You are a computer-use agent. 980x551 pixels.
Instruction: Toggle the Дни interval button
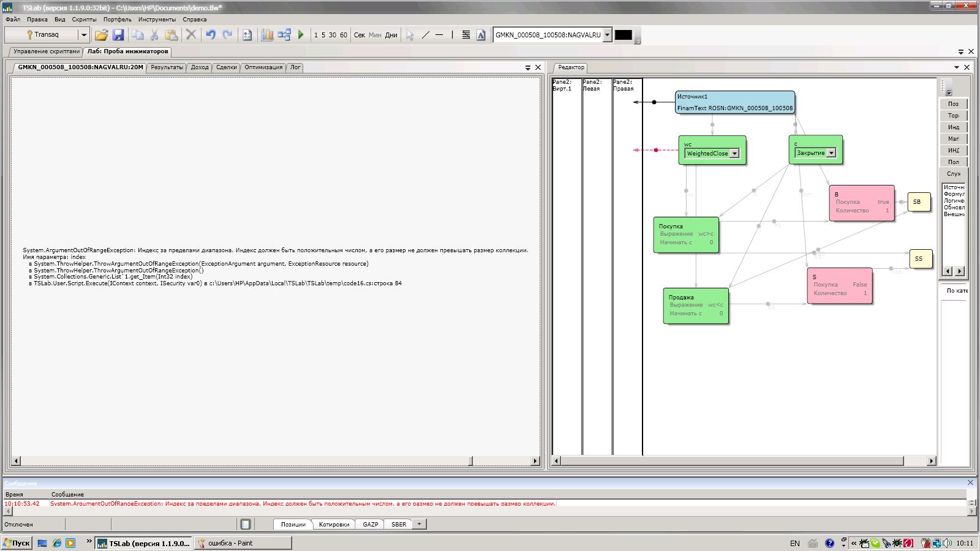point(391,35)
